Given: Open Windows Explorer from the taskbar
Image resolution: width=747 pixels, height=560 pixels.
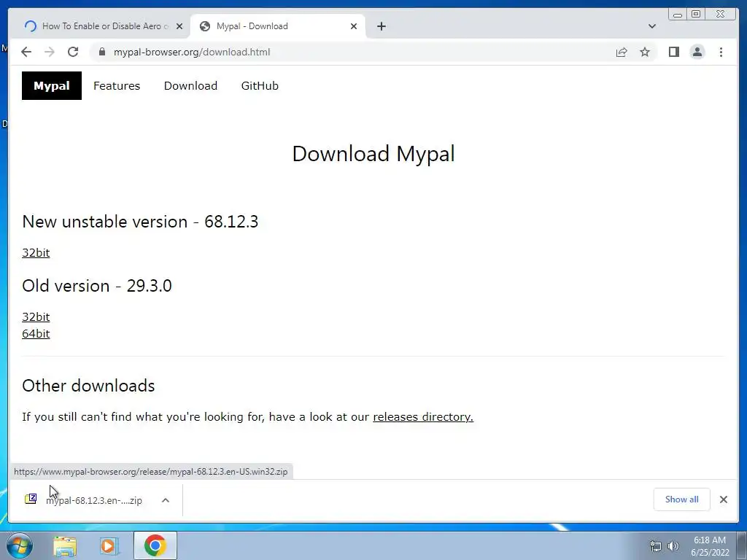Looking at the screenshot, I should pos(65,545).
